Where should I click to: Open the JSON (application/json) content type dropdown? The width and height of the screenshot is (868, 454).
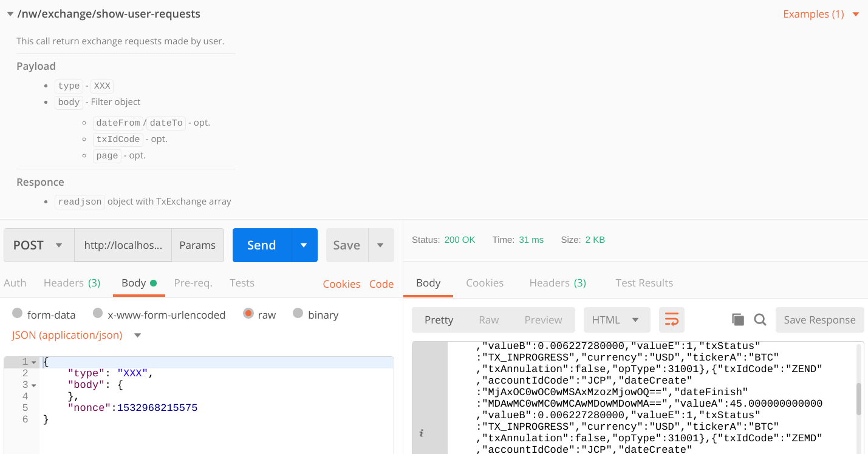coord(77,334)
